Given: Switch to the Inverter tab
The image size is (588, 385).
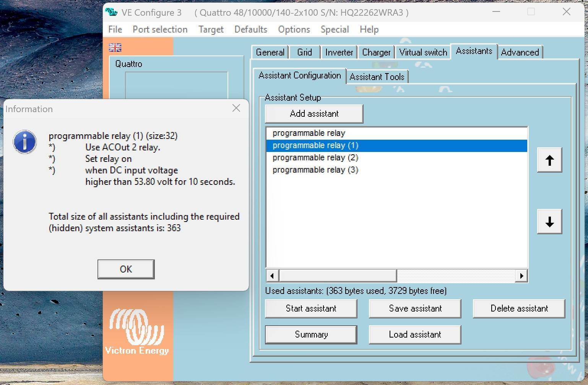Looking at the screenshot, I should (x=339, y=52).
